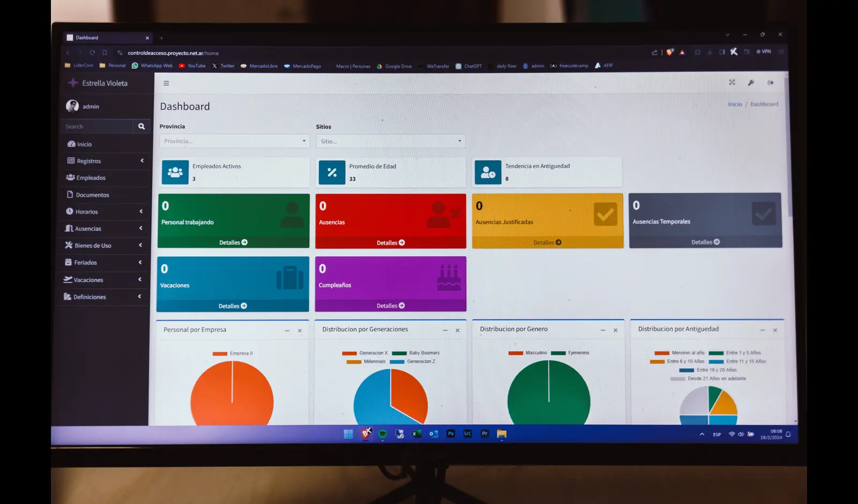Viewport: 858px width, 504px height.
Task: Click the logout icon in top header
Action: (771, 83)
